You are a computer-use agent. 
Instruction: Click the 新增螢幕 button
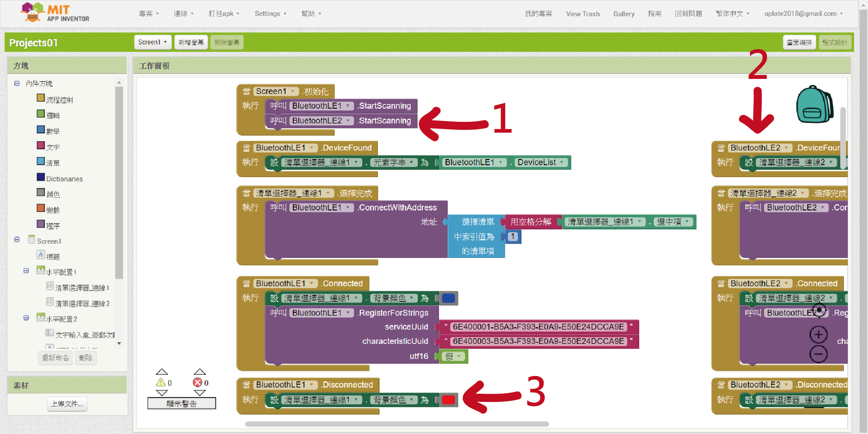191,42
